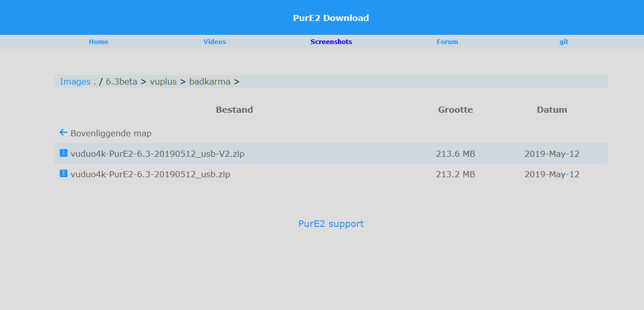This screenshot has width=644, height=310.
Task: Click the back arrow icon for Bovenliggende map
Action: click(x=64, y=133)
